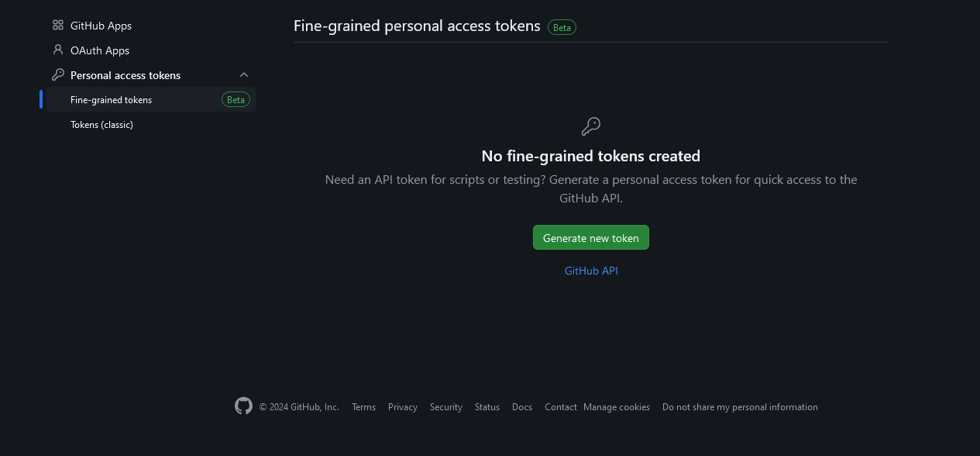Click the GitHub Apps grid icon
Image resolution: width=980 pixels, height=456 pixels.
click(x=58, y=26)
